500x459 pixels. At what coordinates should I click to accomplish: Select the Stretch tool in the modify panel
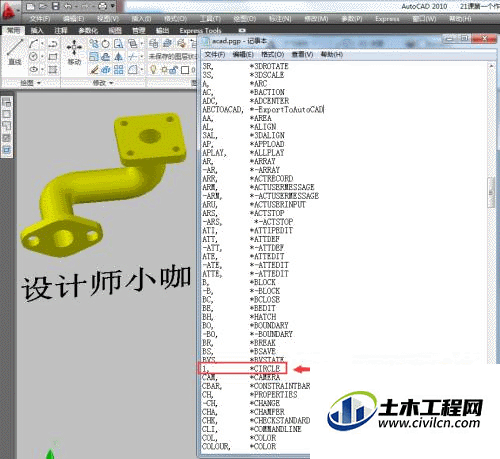[x=118, y=43]
